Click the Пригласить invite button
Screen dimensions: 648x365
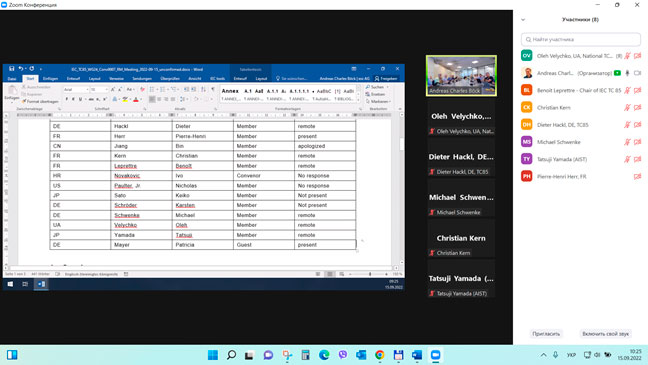(x=546, y=334)
